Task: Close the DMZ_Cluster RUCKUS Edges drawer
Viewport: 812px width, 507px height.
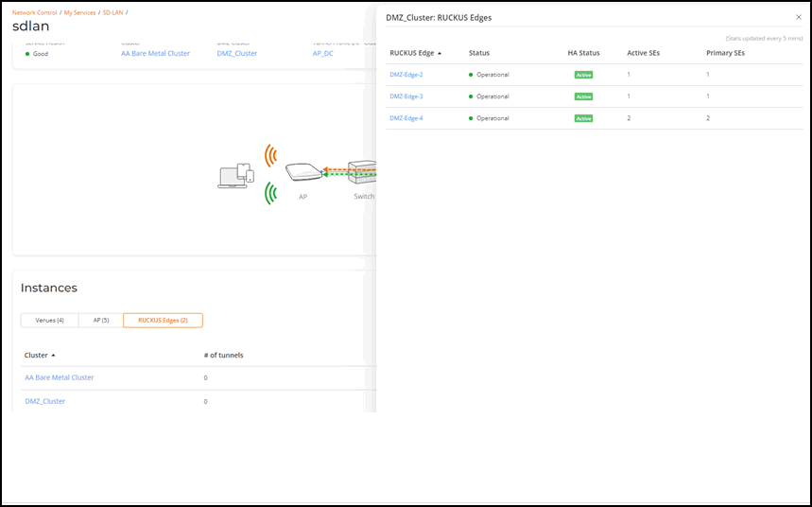Action: click(799, 17)
